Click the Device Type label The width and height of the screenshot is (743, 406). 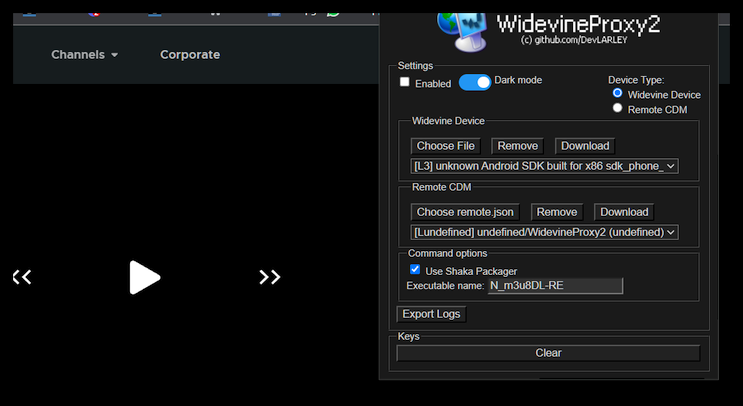(636, 80)
